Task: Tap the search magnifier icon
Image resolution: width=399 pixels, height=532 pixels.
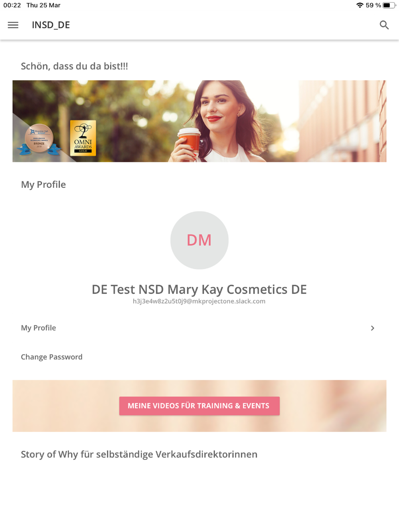Action: [384, 25]
